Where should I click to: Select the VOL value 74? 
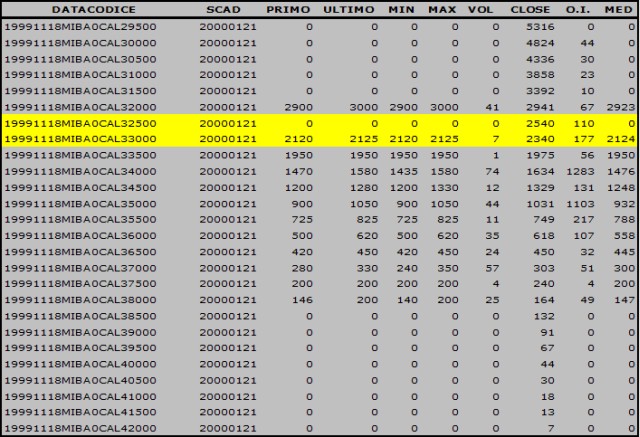(x=490, y=170)
